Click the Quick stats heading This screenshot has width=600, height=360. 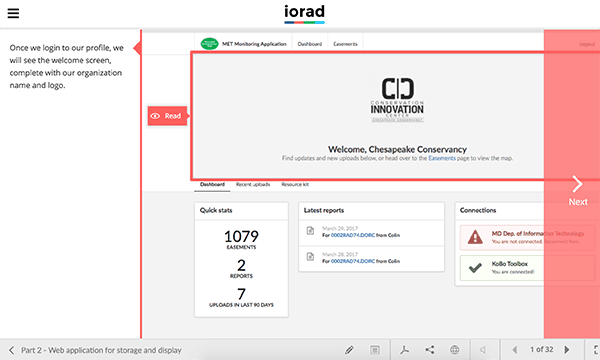coord(216,210)
